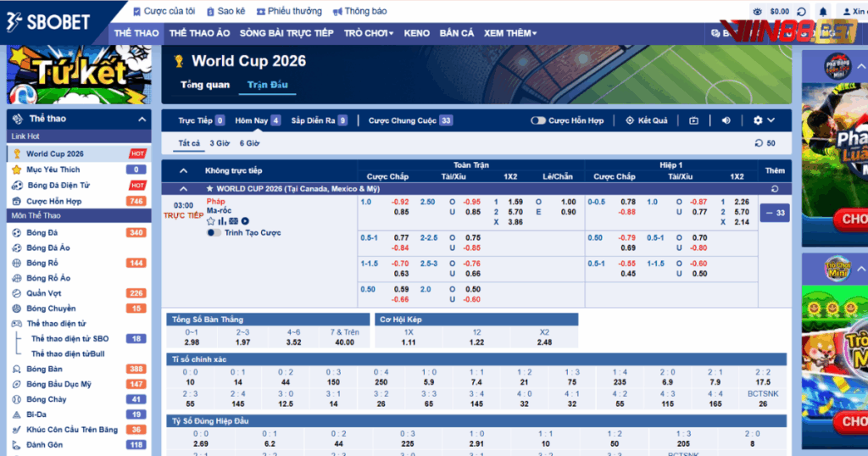Viewport: 868px width, 456px height.
Task: Click Tứ kết promo banner
Action: (79, 75)
